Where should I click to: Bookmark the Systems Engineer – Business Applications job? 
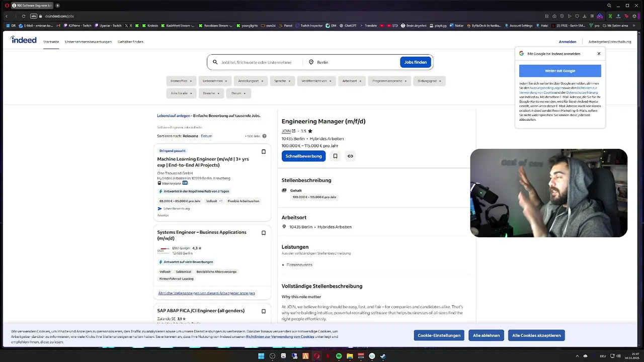point(263,233)
